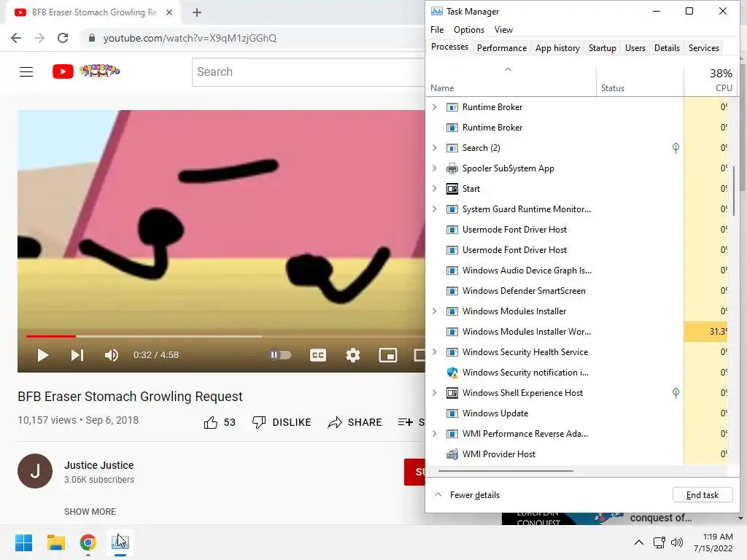Screen dimensions: 747x560
Task: Select Spooler SubSystem App printer icon
Action: coord(452,168)
